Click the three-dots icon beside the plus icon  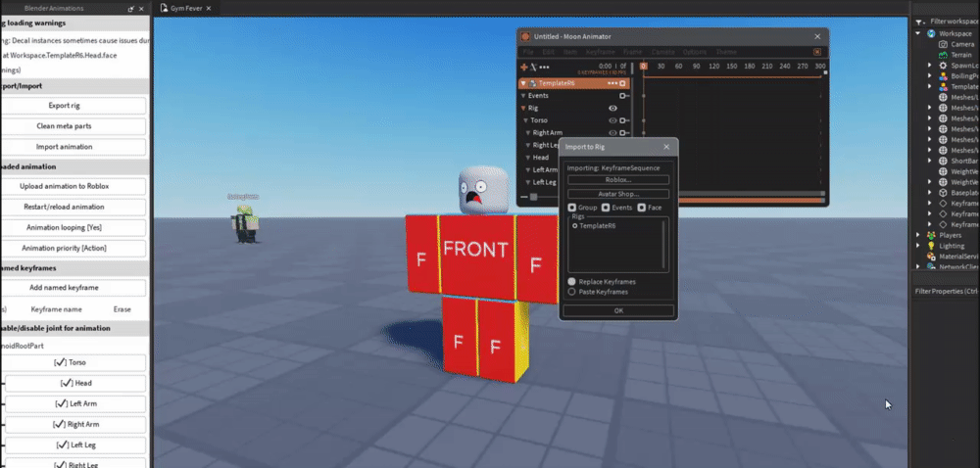tap(544, 67)
